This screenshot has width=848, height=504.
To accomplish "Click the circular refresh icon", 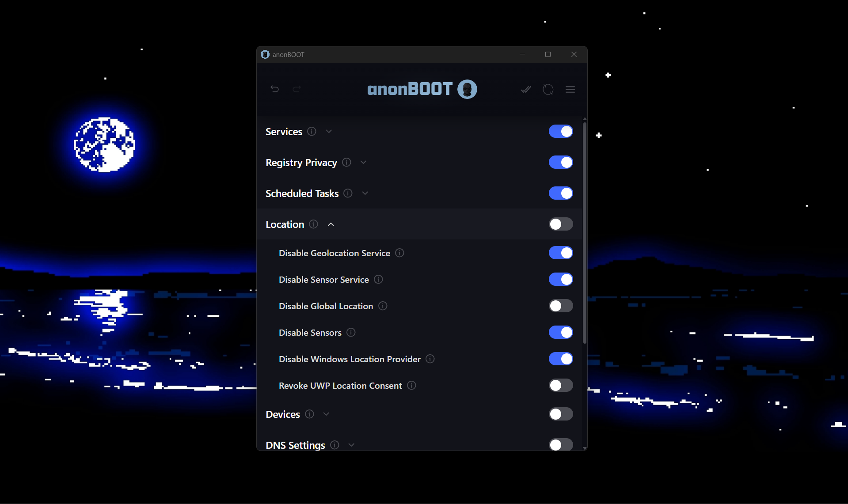I will 548,89.
